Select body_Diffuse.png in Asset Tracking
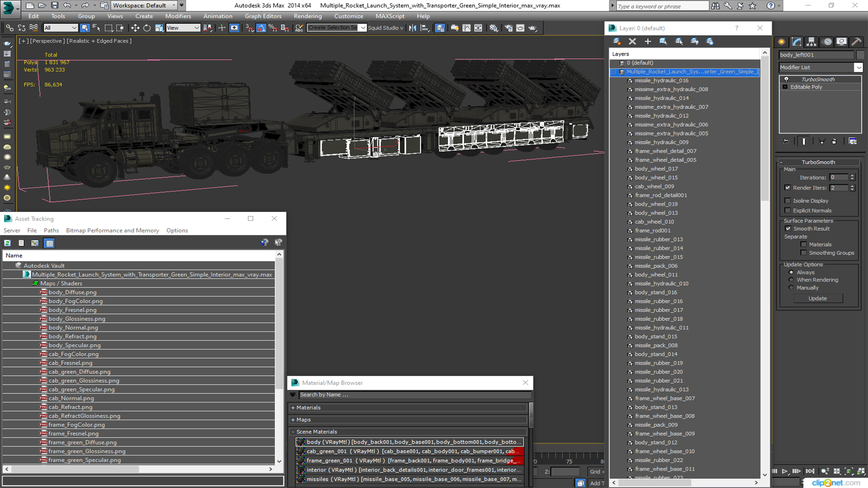This screenshot has width=868, height=488. coord(72,292)
